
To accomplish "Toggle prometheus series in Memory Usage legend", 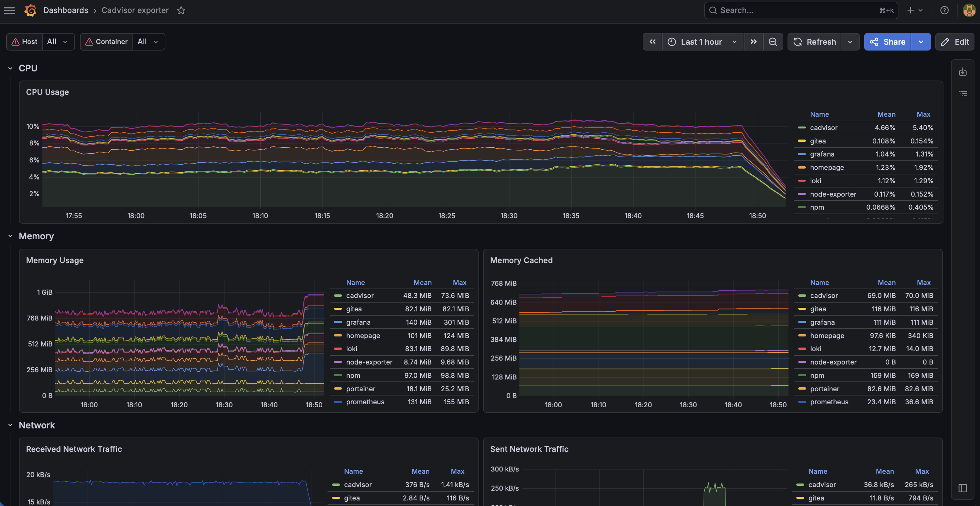I will 365,402.
